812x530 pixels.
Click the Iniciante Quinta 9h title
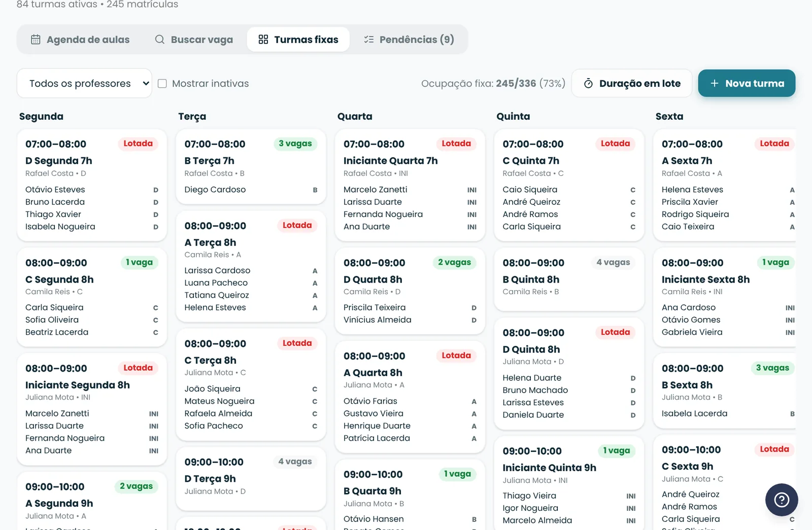[x=549, y=468]
